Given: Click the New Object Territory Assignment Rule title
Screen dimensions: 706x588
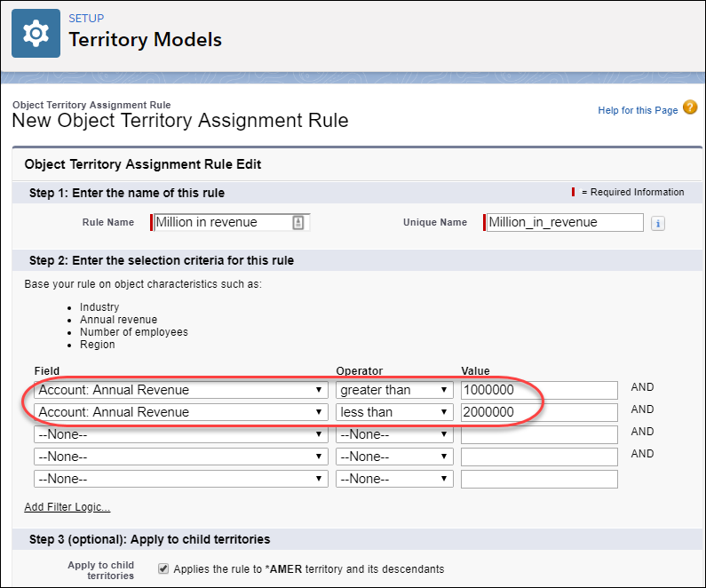Looking at the screenshot, I should point(180,121).
